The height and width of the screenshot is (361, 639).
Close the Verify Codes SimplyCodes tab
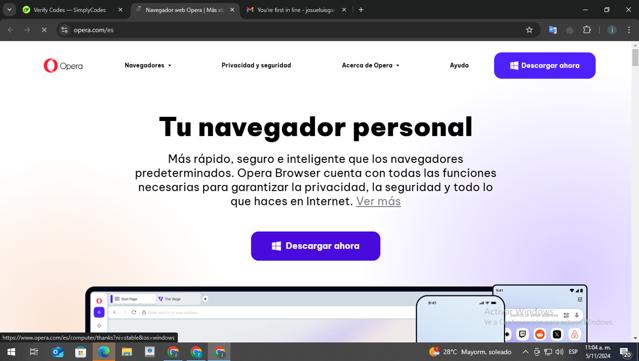pos(120,10)
